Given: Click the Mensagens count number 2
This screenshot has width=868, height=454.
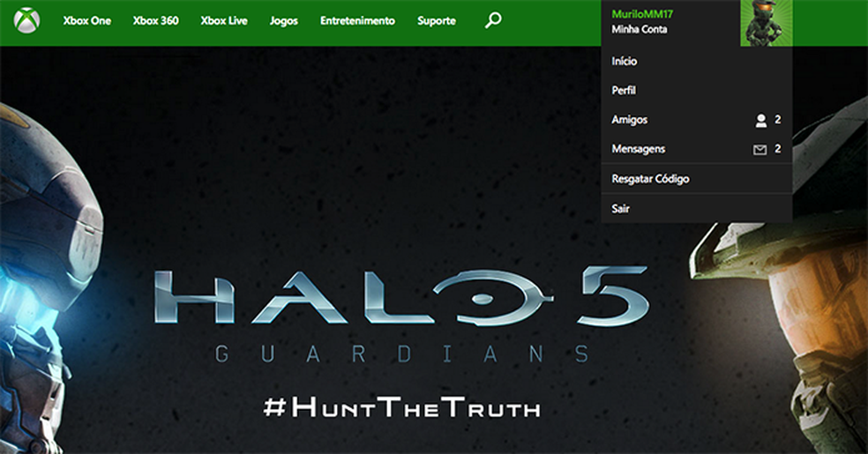Looking at the screenshot, I should (778, 149).
